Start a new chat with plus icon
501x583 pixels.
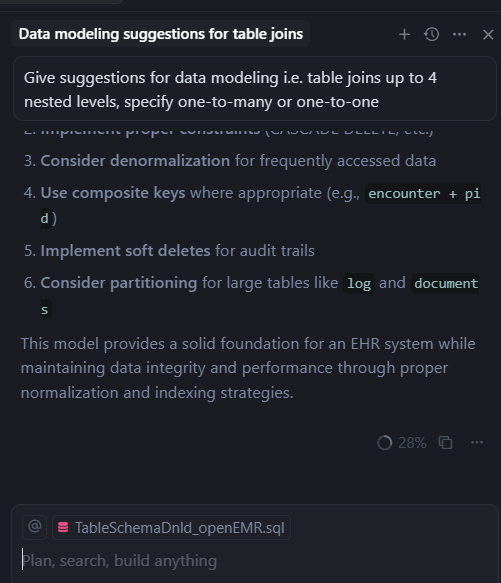[404, 35]
